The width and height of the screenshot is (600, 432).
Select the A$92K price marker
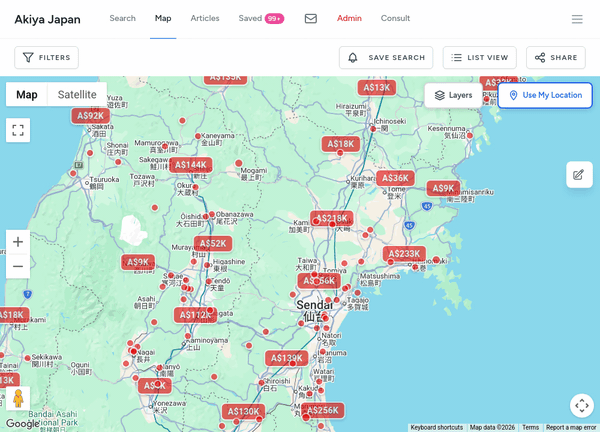click(91, 116)
